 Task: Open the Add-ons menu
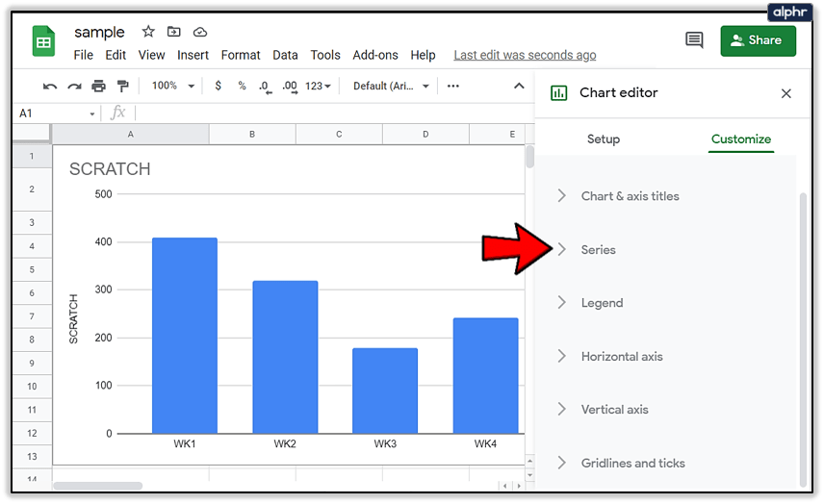[374, 55]
